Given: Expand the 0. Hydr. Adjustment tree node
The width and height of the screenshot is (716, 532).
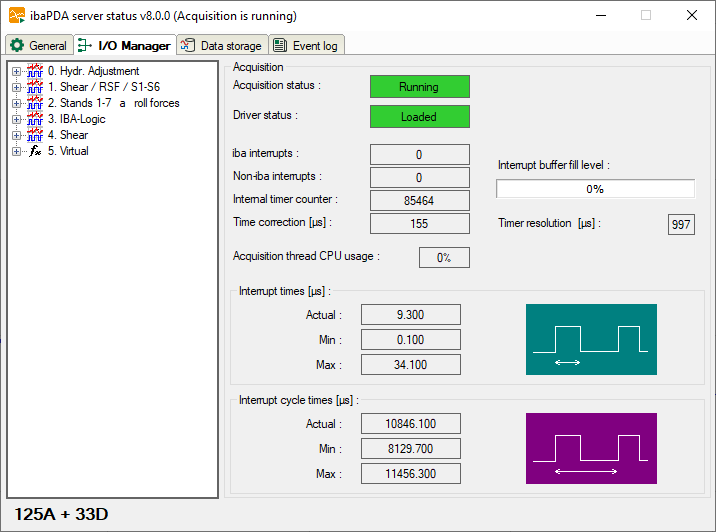Looking at the screenshot, I should (x=16, y=71).
